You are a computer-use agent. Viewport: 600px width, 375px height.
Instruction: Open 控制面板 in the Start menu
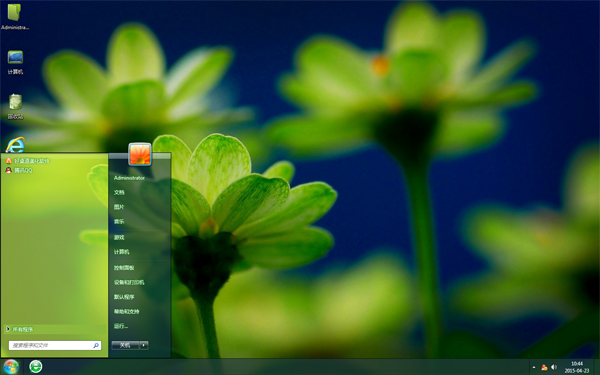pyautogui.click(x=124, y=268)
